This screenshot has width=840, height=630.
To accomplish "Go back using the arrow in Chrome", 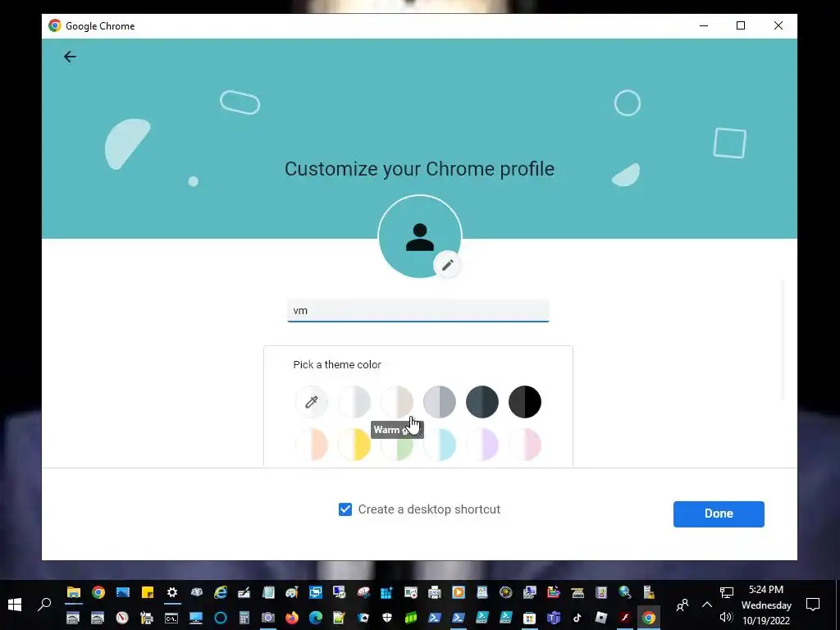I will click(70, 57).
